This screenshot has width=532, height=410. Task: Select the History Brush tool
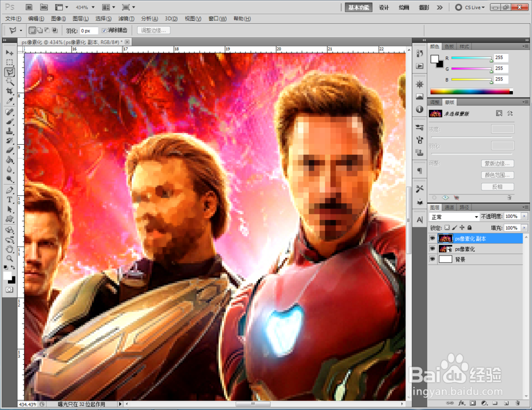10,140
